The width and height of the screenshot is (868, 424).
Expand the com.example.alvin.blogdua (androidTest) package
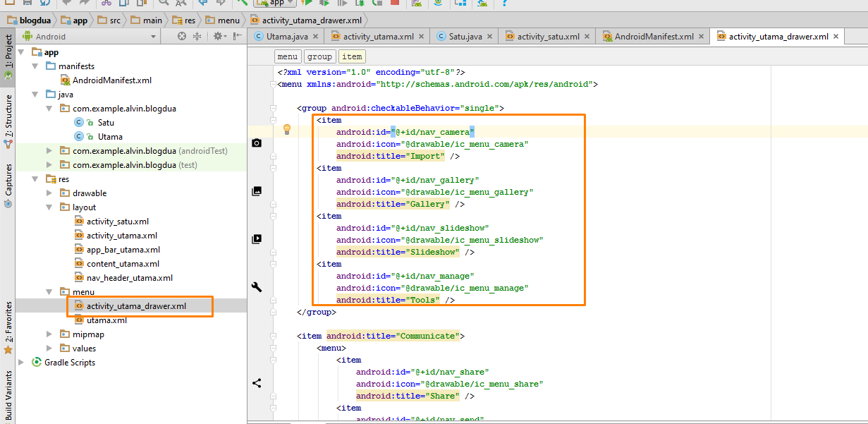pyautogui.click(x=49, y=151)
